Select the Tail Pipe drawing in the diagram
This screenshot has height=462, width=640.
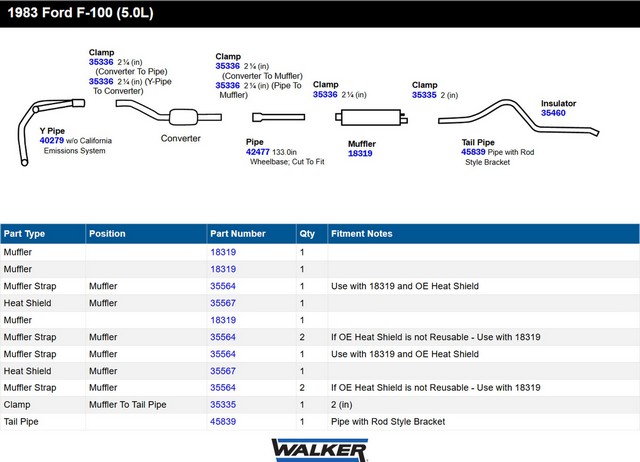pyautogui.click(x=518, y=117)
